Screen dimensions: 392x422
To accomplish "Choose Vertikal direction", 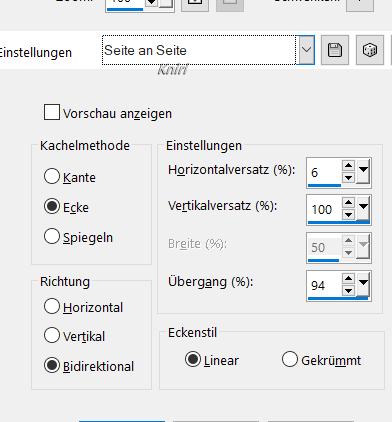I will [52, 335].
